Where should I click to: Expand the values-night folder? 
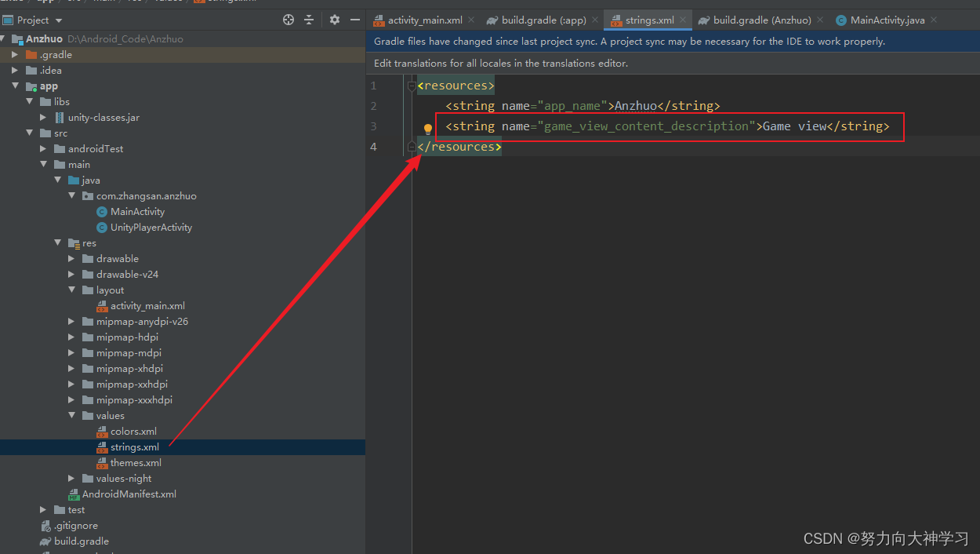pyautogui.click(x=71, y=478)
